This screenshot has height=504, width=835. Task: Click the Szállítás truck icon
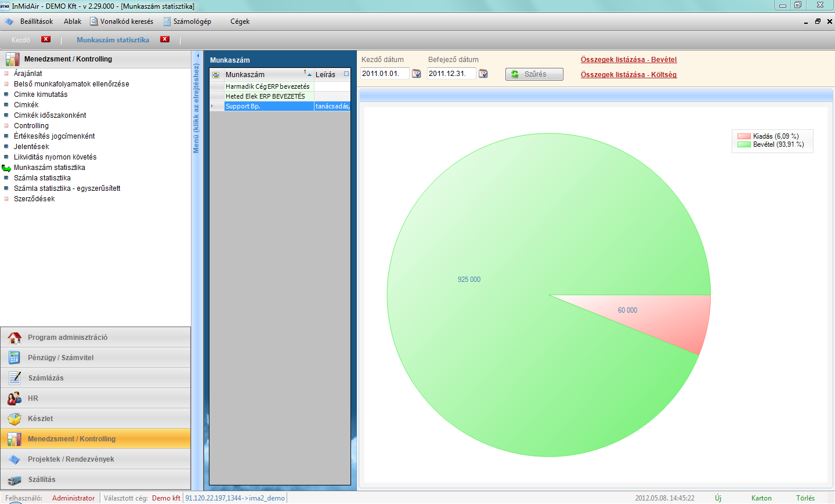[x=15, y=480]
